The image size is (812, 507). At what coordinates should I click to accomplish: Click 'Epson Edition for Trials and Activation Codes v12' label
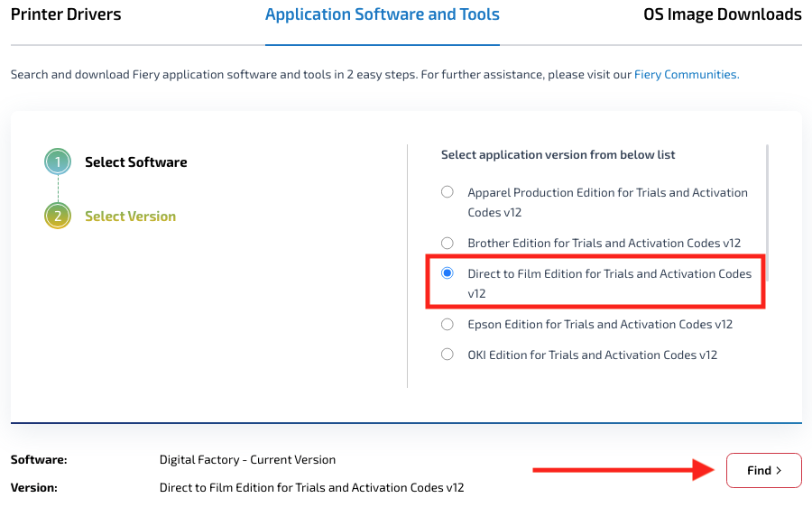click(600, 324)
